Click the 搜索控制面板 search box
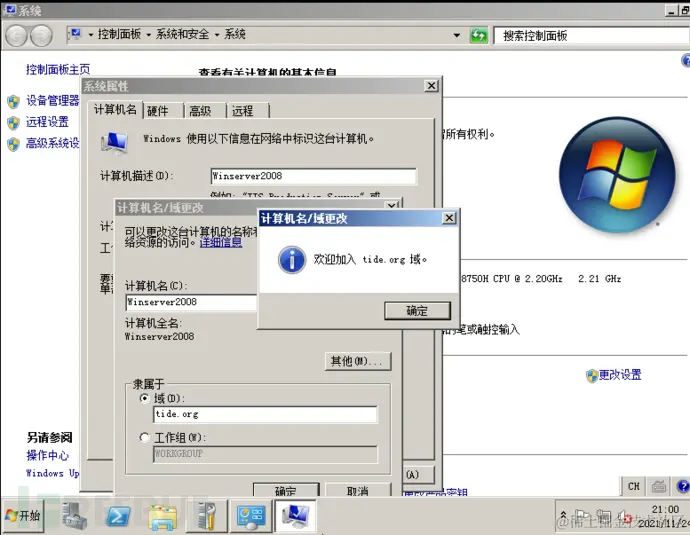Screen dimensions: 690x535 (591, 36)
